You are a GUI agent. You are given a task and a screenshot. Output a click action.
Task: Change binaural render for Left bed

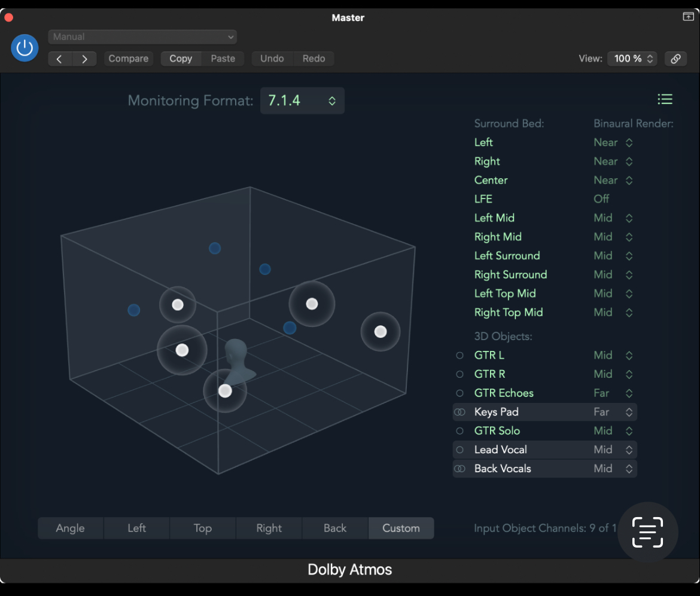tap(613, 143)
